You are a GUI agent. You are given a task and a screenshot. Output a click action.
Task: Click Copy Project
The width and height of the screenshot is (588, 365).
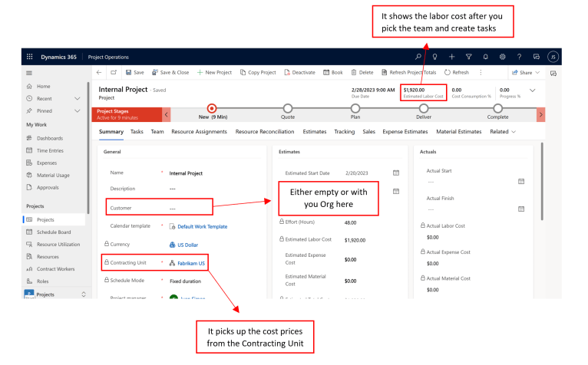258,73
